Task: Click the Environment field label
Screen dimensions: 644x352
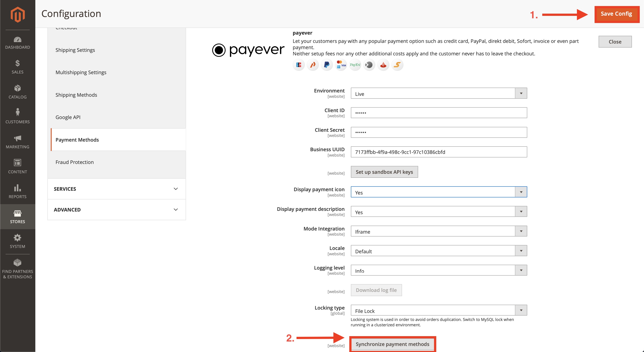Action: 329,91
